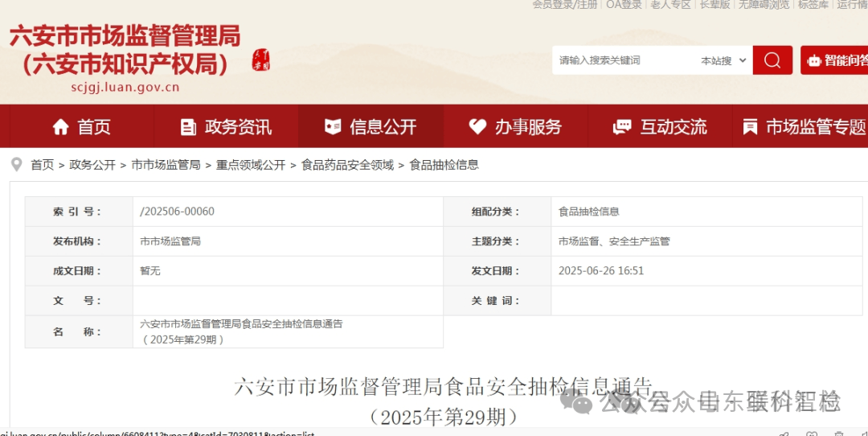Go to 食品药品安全领域 in the breadcrumb
Screen dimensions: 868x436
[x=347, y=165]
